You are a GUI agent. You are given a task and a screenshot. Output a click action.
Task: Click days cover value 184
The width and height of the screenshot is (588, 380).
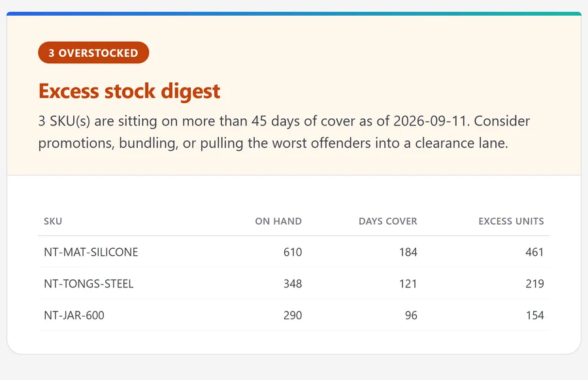click(x=408, y=252)
